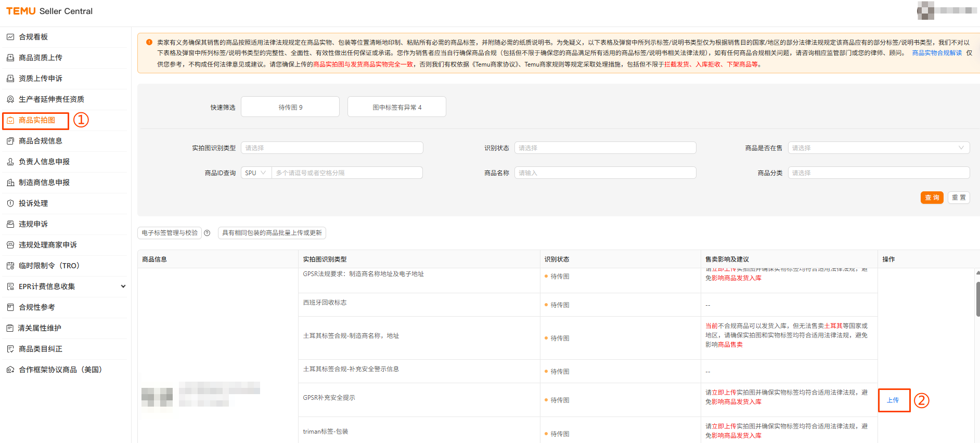The image size is (980, 443).
Task: Click the 合作框架协议商品 sidebar icon
Action: (x=10, y=370)
